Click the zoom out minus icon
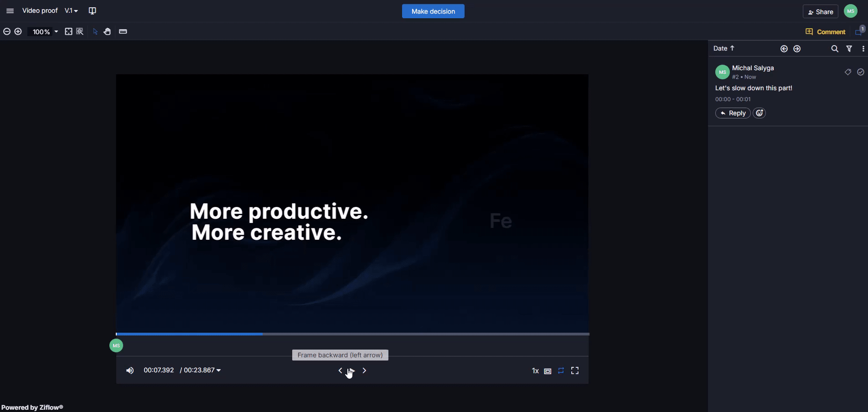 (x=7, y=31)
